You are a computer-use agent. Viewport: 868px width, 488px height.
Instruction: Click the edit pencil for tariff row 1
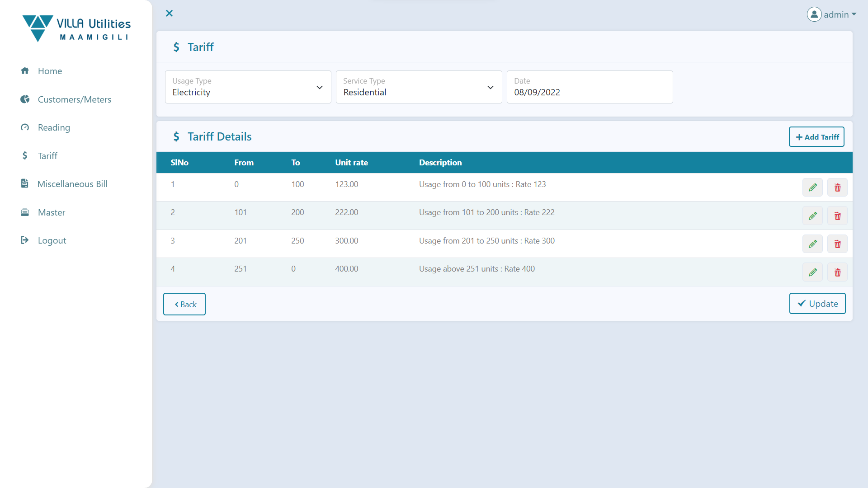point(812,188)
